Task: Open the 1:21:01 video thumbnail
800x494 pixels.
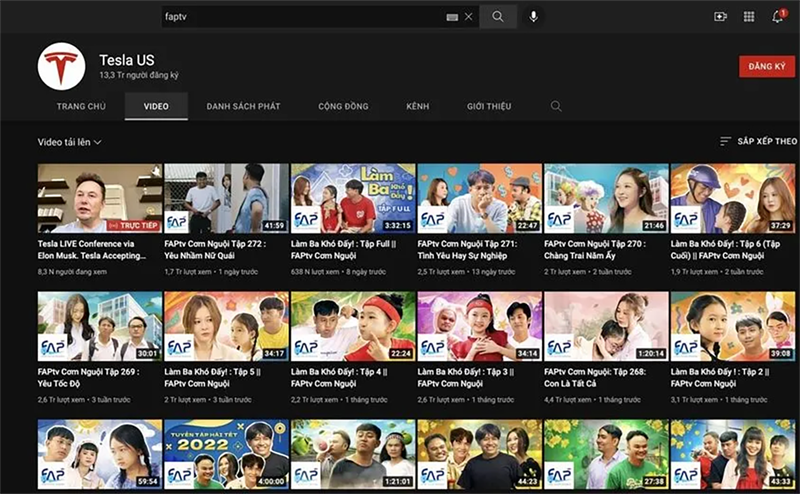Action: point(353,454)
